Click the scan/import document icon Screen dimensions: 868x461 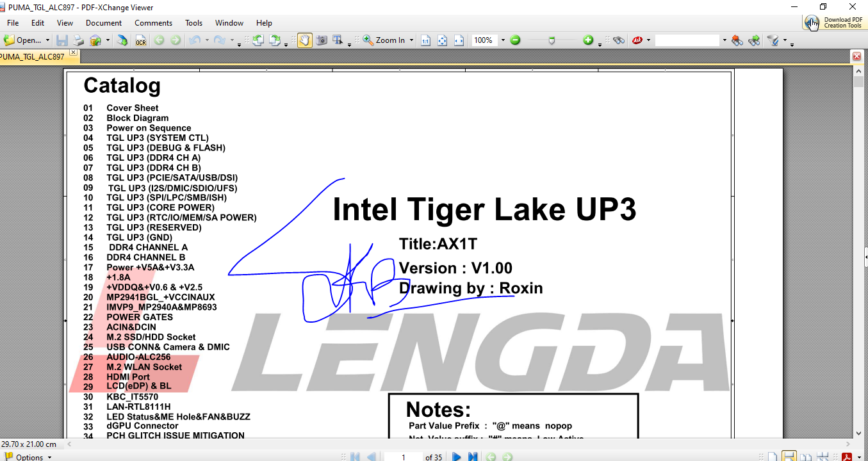point(122,40)
